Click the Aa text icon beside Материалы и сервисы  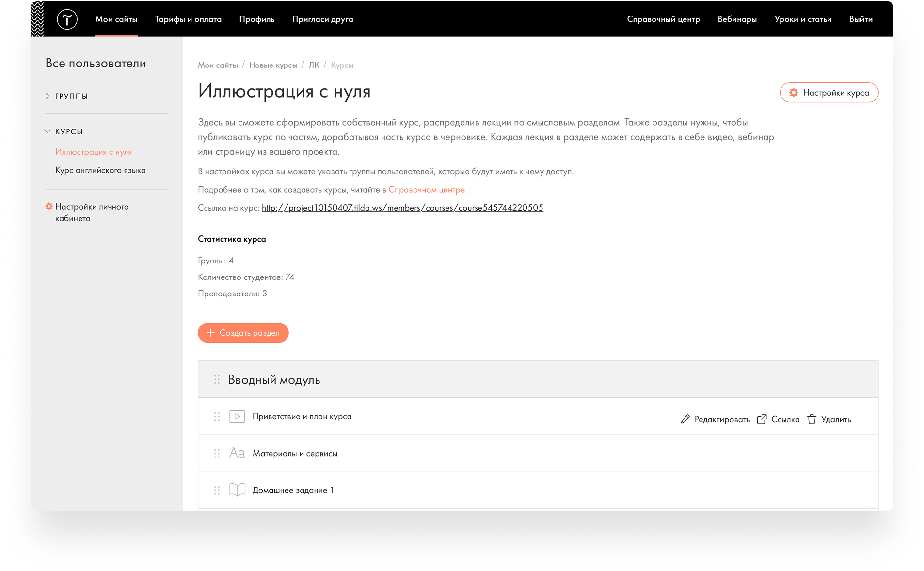237,453
